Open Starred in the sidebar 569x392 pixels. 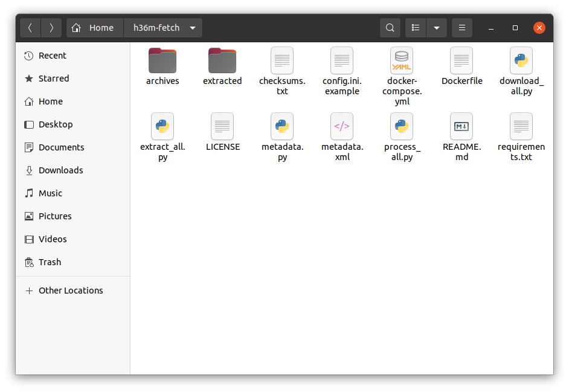72,79
